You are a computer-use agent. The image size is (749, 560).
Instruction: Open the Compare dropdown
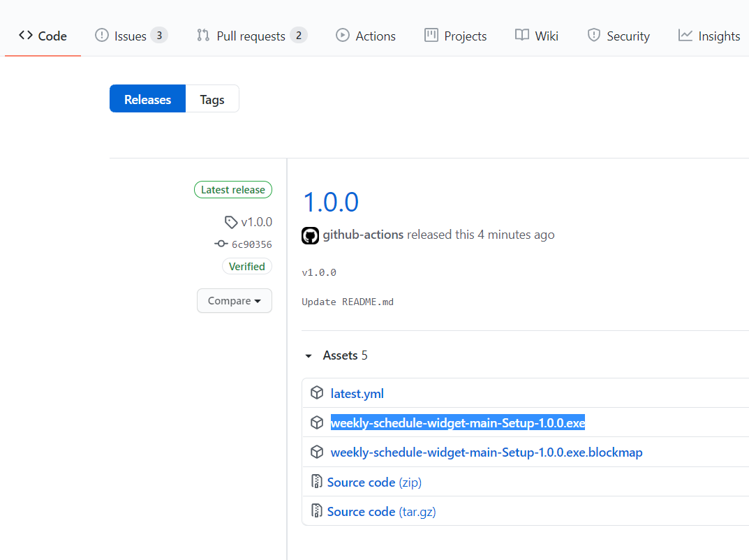(235, 300)
